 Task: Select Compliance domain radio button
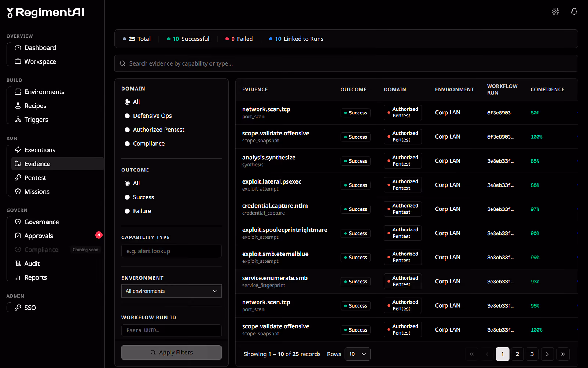click(x=127, y=144)
